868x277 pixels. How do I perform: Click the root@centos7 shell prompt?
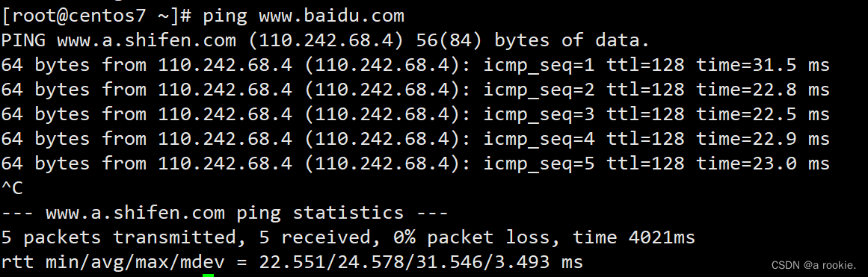(x=96, y=16)
